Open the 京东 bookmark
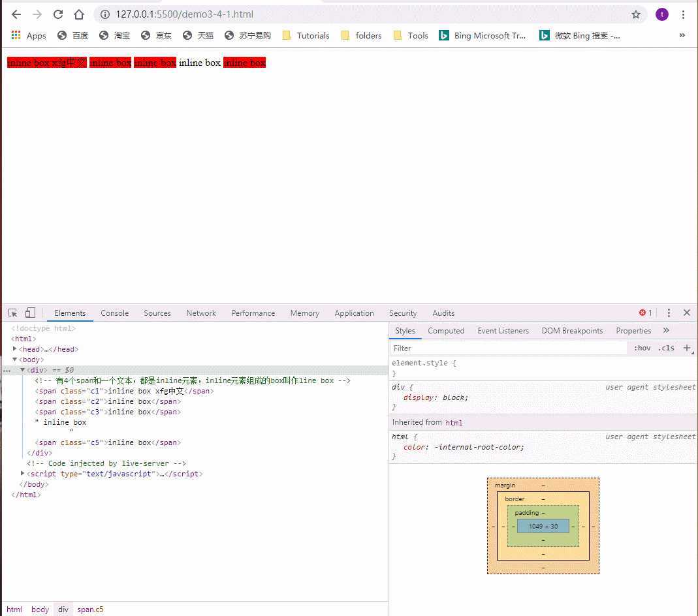The width and height of the screenshot is (698, 616). (157, 36)
